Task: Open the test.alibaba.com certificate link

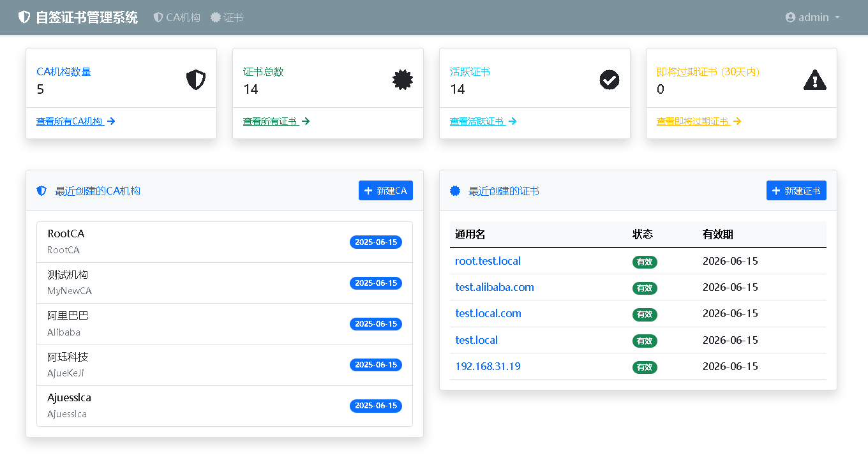Action: pyautogui.click(x=494, y=287)
